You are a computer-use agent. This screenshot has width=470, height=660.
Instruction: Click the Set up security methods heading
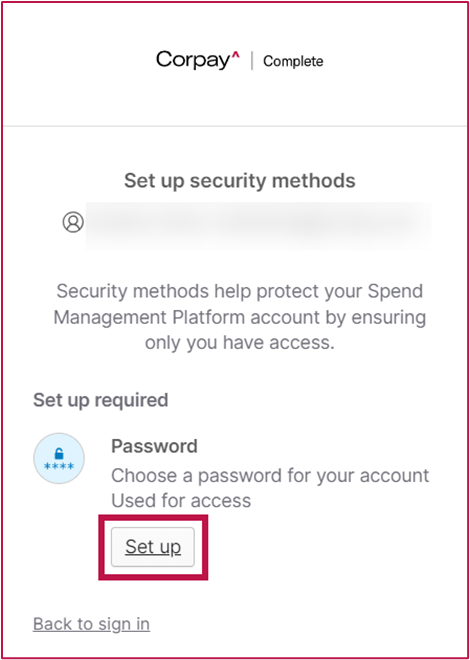pyautogui.click(x=240, y=181)
